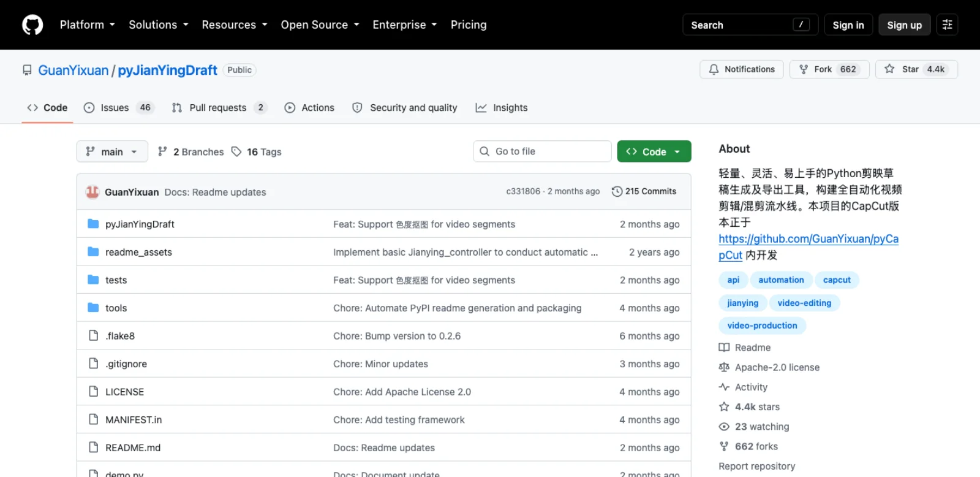Open 'Chore: Add Apache License 2.0' commit

coord(402,392)
